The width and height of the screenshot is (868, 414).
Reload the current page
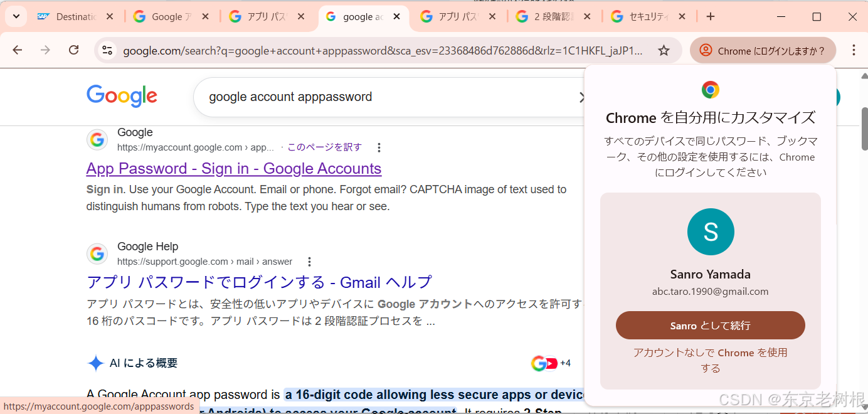click(73, 50)
